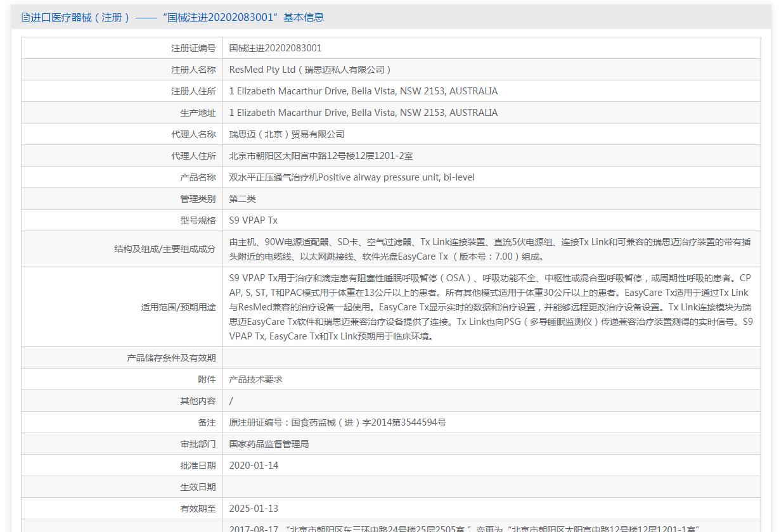Click agent address 北京市朝阳区太阳宫中路12号楼

321,156
